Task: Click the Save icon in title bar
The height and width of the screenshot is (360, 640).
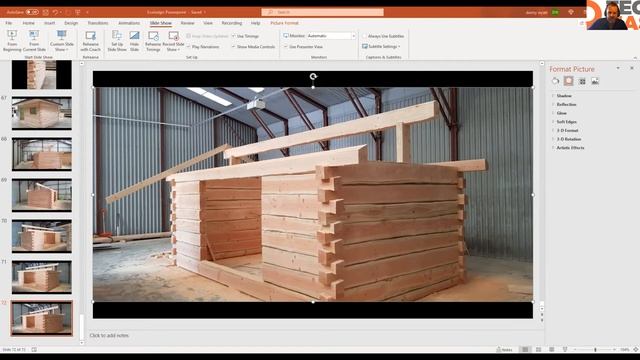Action: (45, 12)
